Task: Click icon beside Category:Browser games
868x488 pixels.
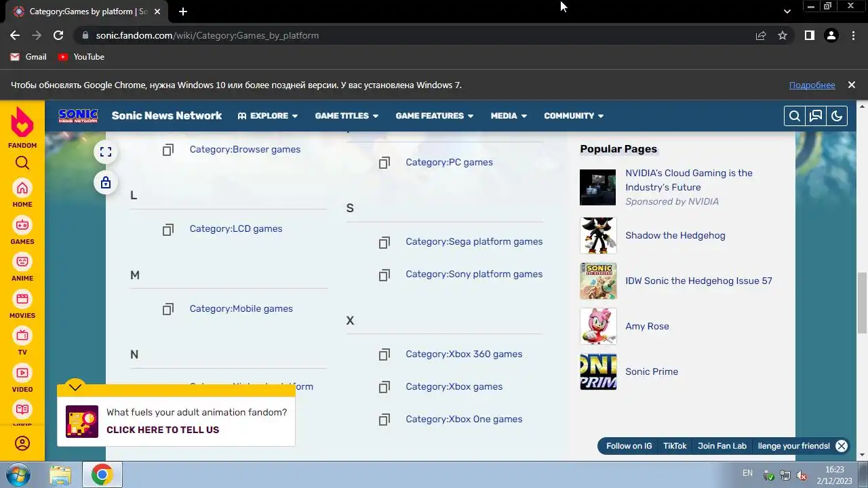Action: 168,150
